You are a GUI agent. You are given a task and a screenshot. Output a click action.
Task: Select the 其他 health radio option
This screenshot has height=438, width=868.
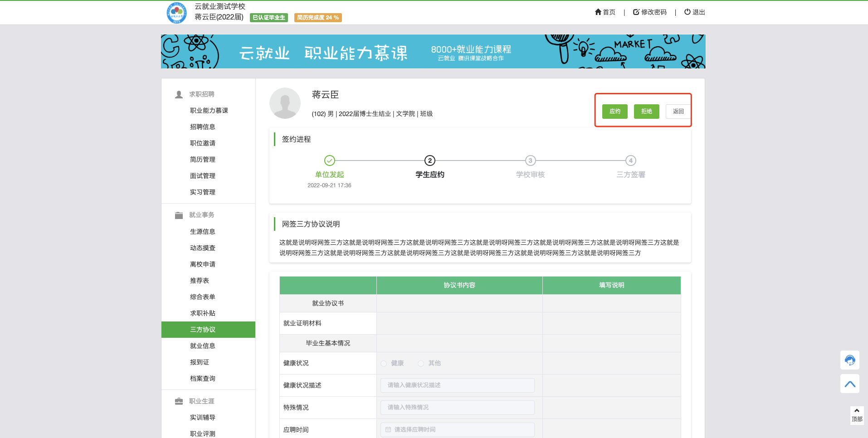point(421,363)
